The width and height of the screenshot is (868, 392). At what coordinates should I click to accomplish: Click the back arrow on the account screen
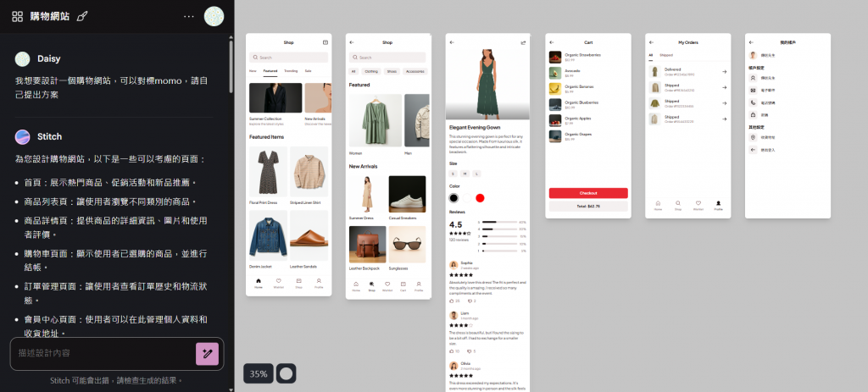tap(751, 42)
